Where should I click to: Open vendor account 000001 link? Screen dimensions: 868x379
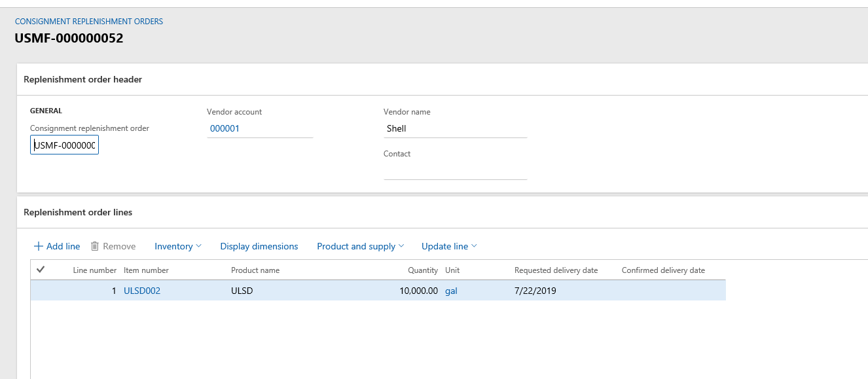coord(225,128)
